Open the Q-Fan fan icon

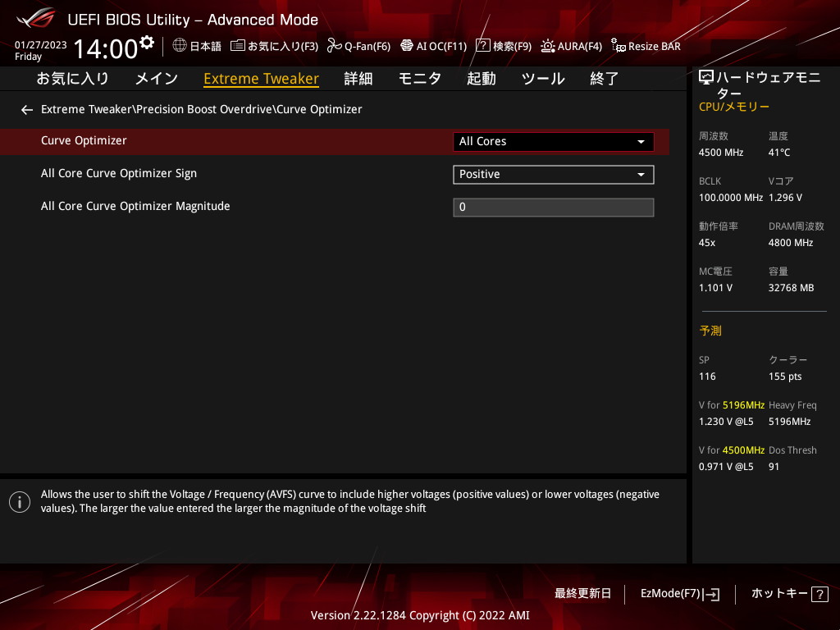(x=335, y=46)
